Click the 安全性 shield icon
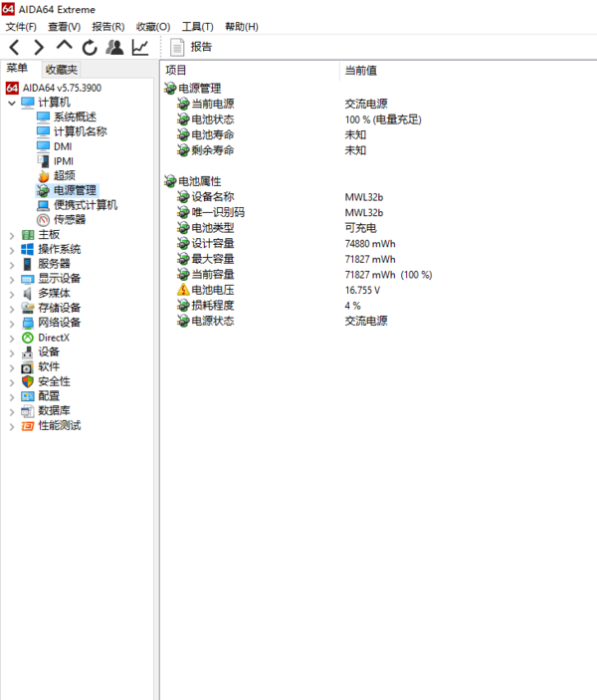This screenshot has height=700, width=597. (x=27, y=381)
